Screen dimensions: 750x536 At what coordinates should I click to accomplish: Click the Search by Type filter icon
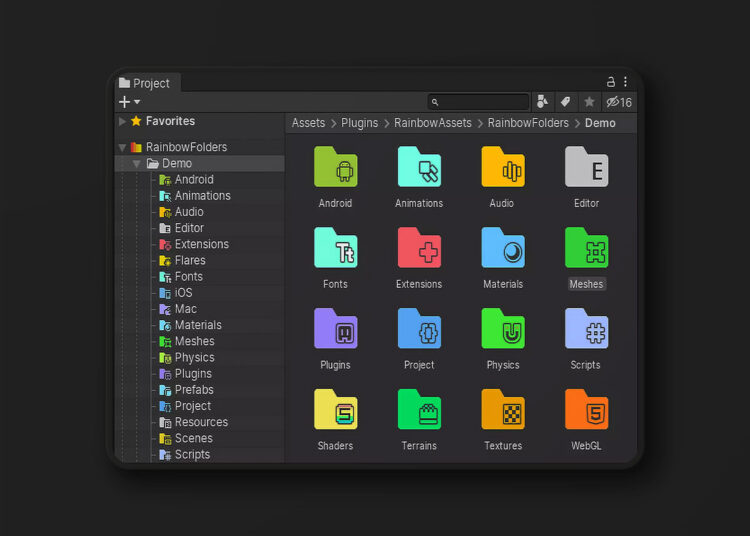point(543,102)
